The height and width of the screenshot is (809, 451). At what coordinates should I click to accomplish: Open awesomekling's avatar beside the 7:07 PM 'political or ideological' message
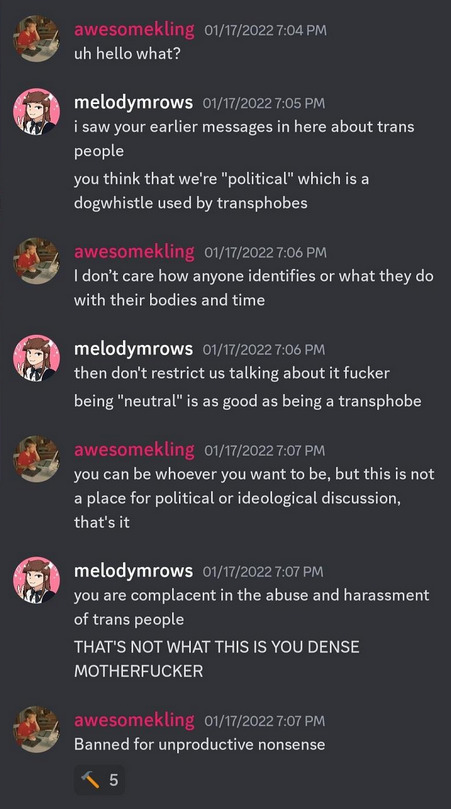[36, 459]
